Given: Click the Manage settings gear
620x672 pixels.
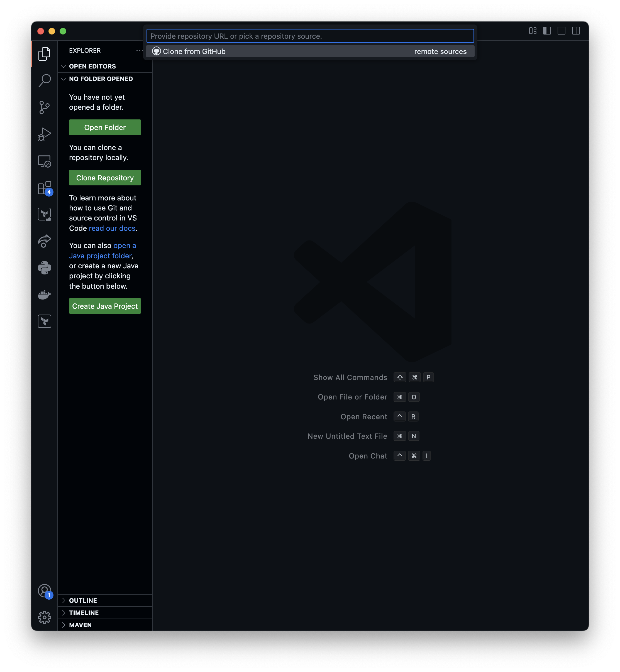Looking at the screenshot, I should point(44,617).
